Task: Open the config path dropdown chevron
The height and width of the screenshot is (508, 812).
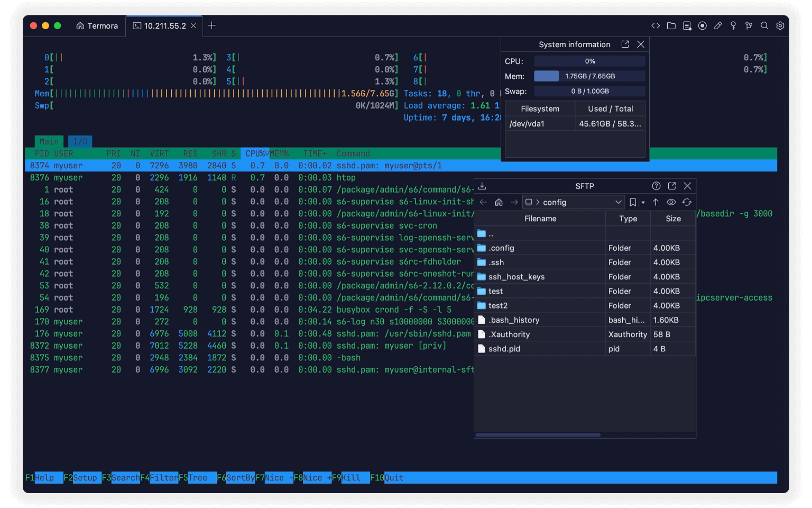Action: [x=618, y=202]
